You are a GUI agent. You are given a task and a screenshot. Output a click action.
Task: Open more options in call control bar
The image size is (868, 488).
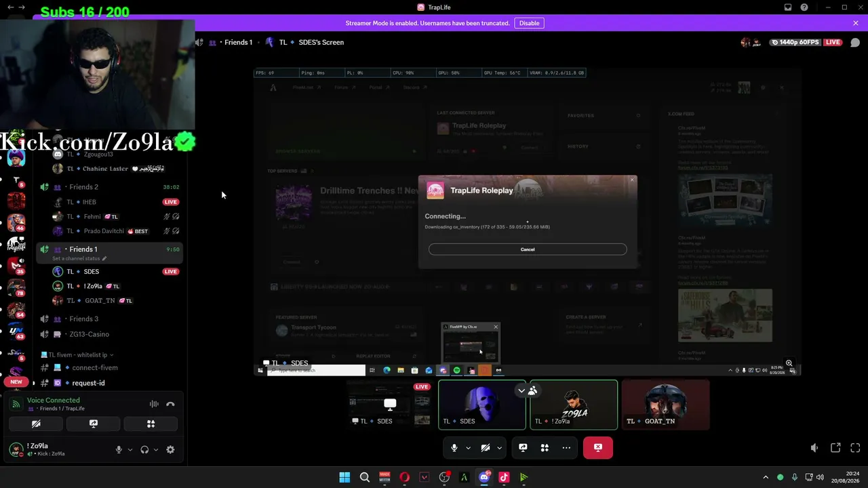point(566,447)
